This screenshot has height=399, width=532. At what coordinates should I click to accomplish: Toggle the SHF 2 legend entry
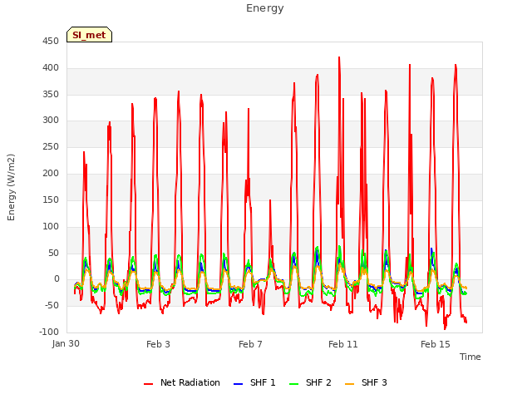[x=310, y=382]
